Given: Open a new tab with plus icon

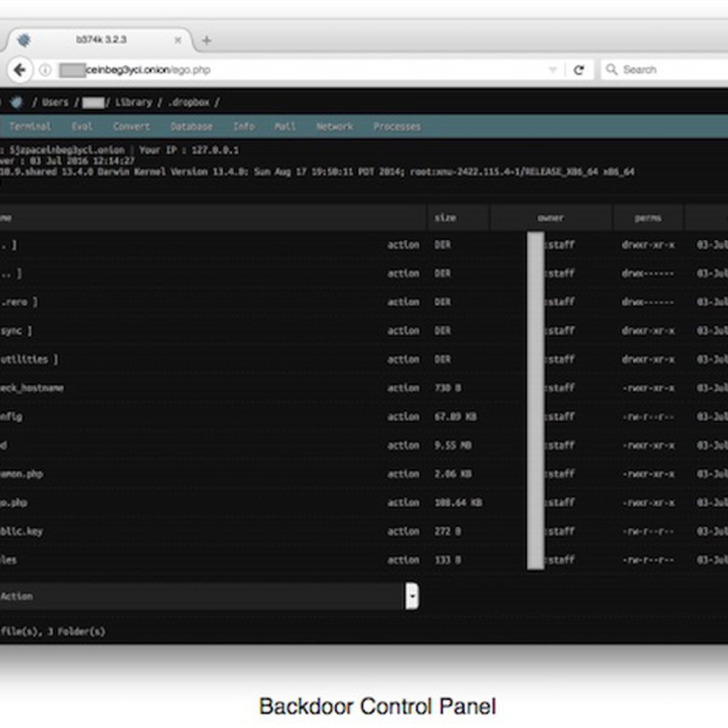Looking at the screenshot, I should [206, 41].
